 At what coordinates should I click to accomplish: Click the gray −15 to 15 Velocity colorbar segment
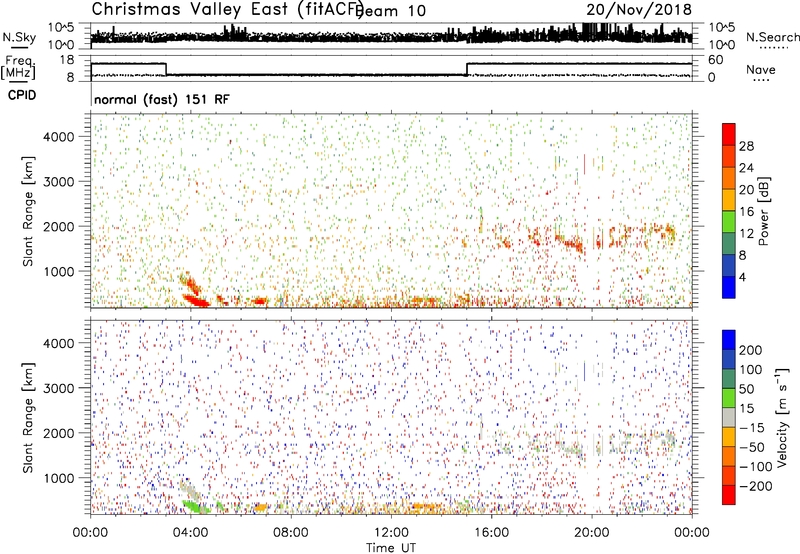point(729,417)
